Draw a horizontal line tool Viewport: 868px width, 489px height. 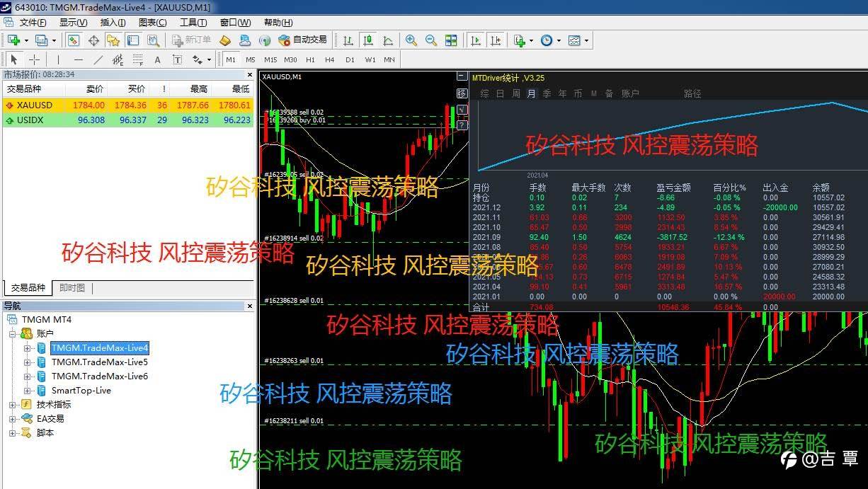tap(79, 59)
